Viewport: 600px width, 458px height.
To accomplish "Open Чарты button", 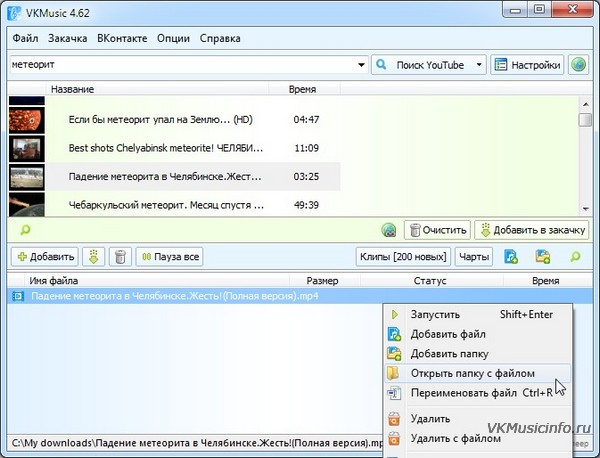I will (x=474, y=257).
